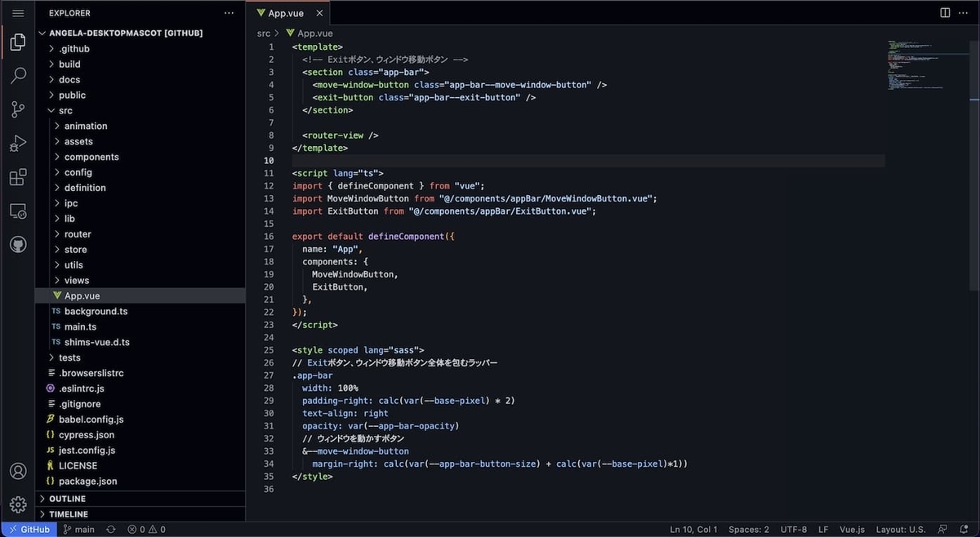Screen dimensions: 980x537
Task: Open the GitHub panel in the activity bar
Action: 17,243
